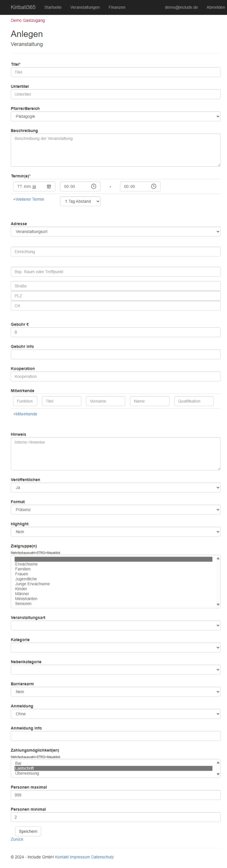Expand the Veranstaltungsort address dropdown
Image resolution: width=227 pixels, height=868 pixels.
pos(115,232)
